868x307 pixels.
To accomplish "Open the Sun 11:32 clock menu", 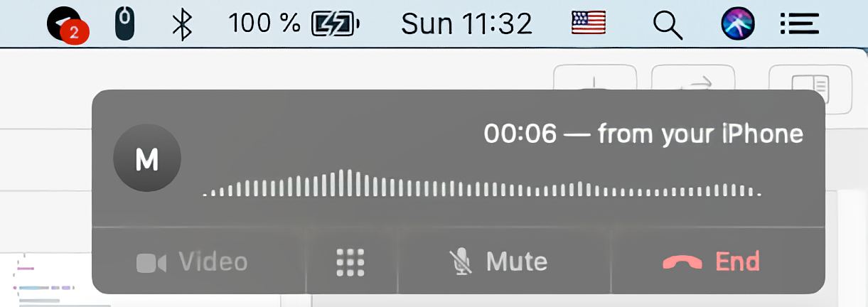I will tap(466, 25).
